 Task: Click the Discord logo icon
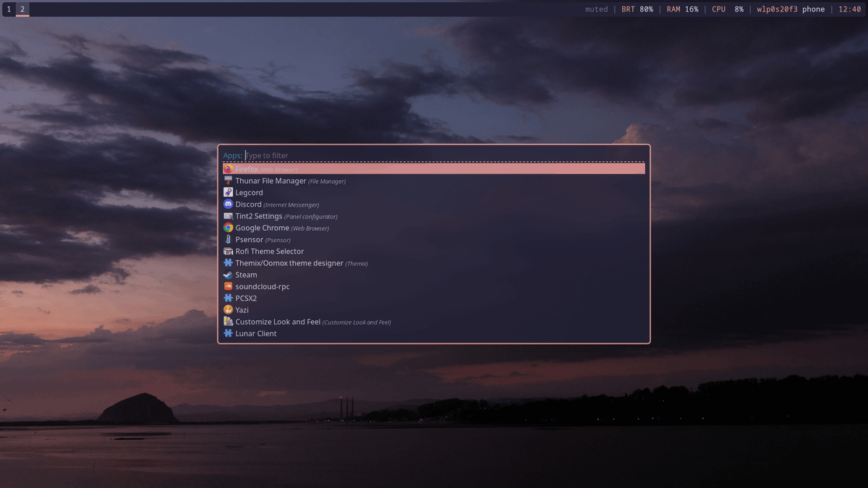(x=228, y=205)
